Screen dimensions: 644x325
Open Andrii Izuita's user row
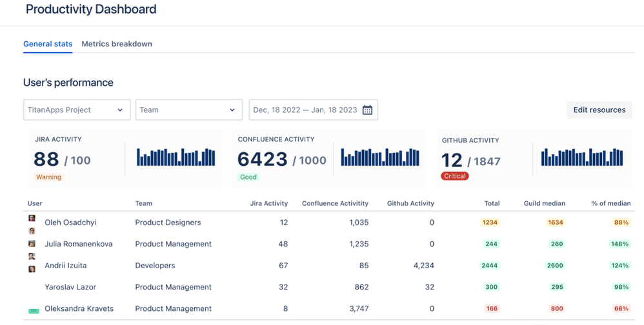click(x=65, y=266)
